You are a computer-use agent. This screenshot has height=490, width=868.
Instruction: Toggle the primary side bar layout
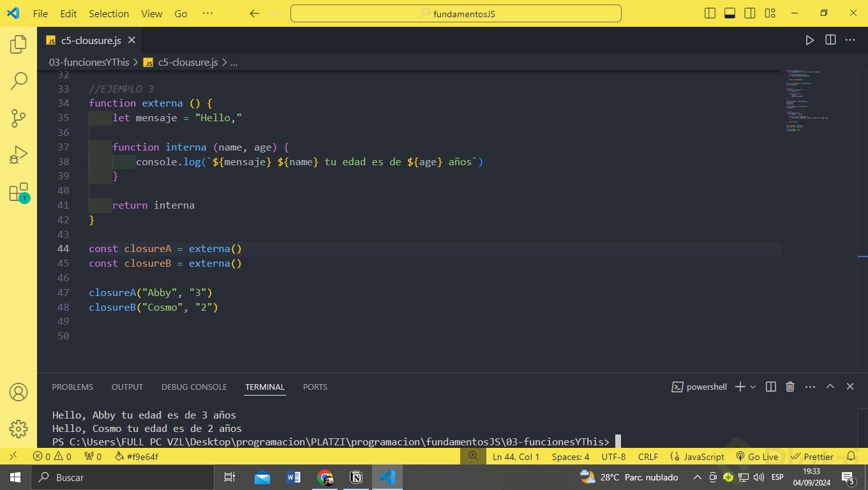[x=710, y=13]
